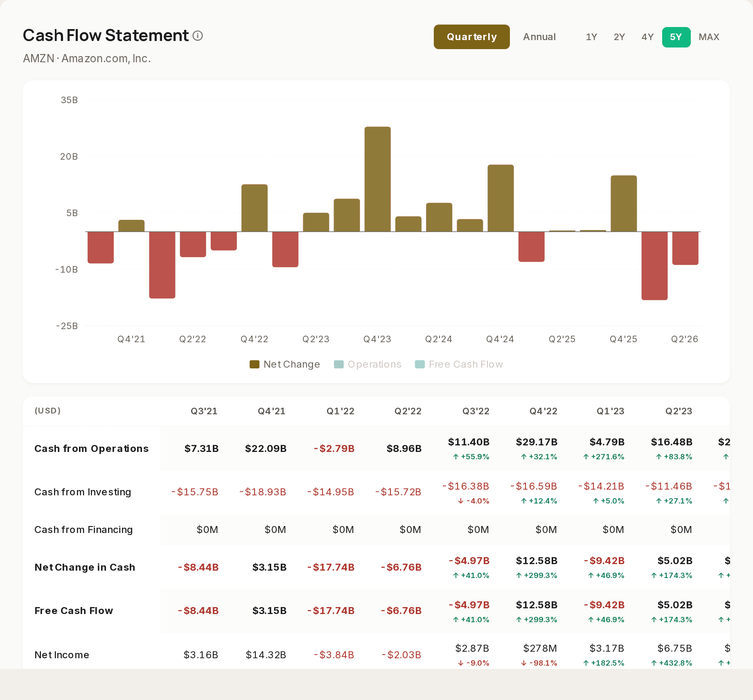Toggle Net Change legend series
Screen dimensions: 753x700
click(x=285, y=364)
